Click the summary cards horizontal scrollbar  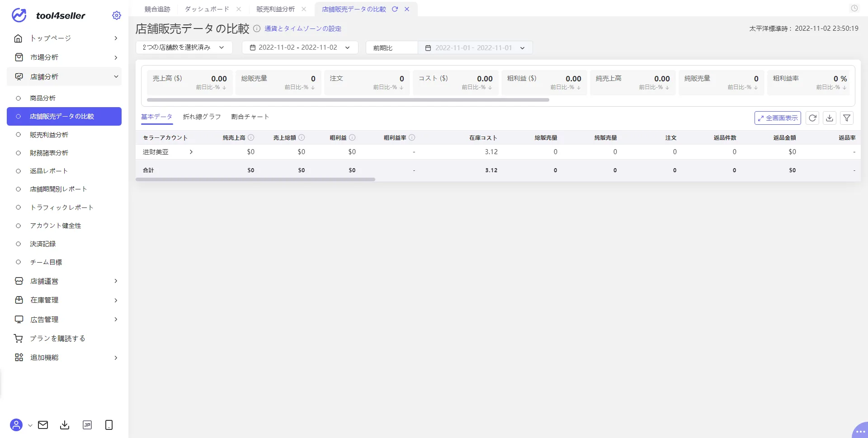(x=348, y=100)
